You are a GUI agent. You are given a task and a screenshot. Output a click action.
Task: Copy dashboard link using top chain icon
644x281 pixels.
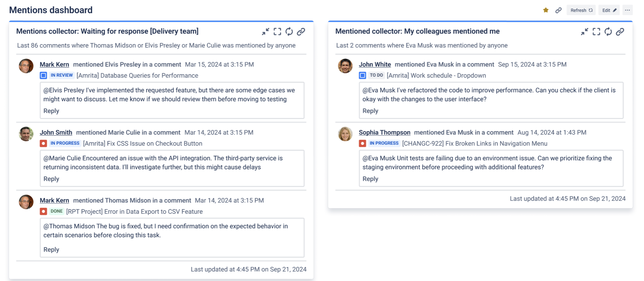(558, 10)
